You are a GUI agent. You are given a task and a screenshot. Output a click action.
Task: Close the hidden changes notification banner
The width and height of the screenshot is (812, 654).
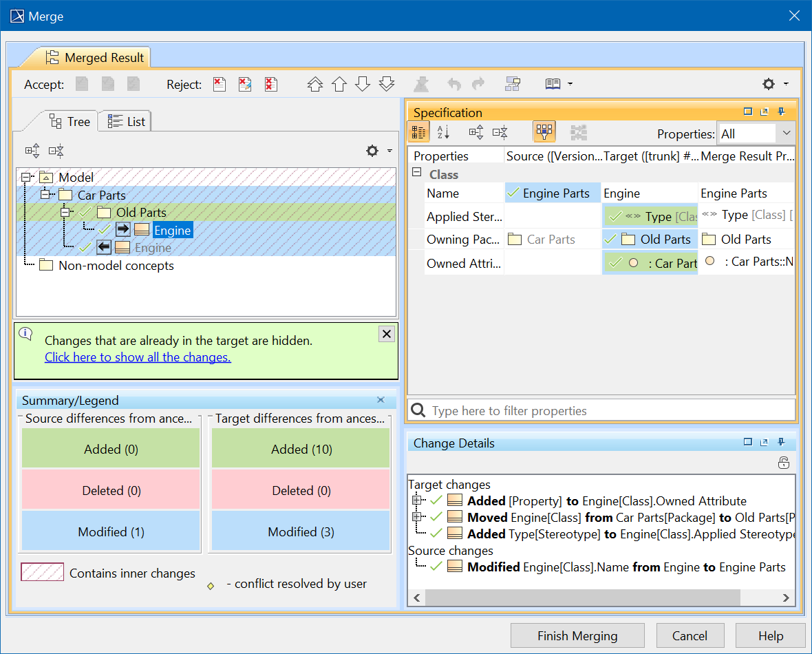[387, 334]
